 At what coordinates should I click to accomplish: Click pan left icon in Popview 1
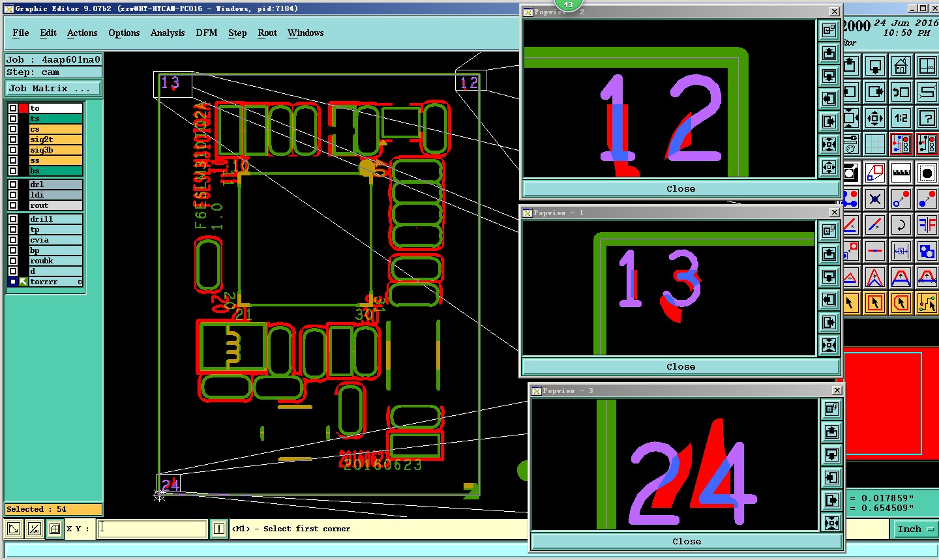[x=829, y=300]
